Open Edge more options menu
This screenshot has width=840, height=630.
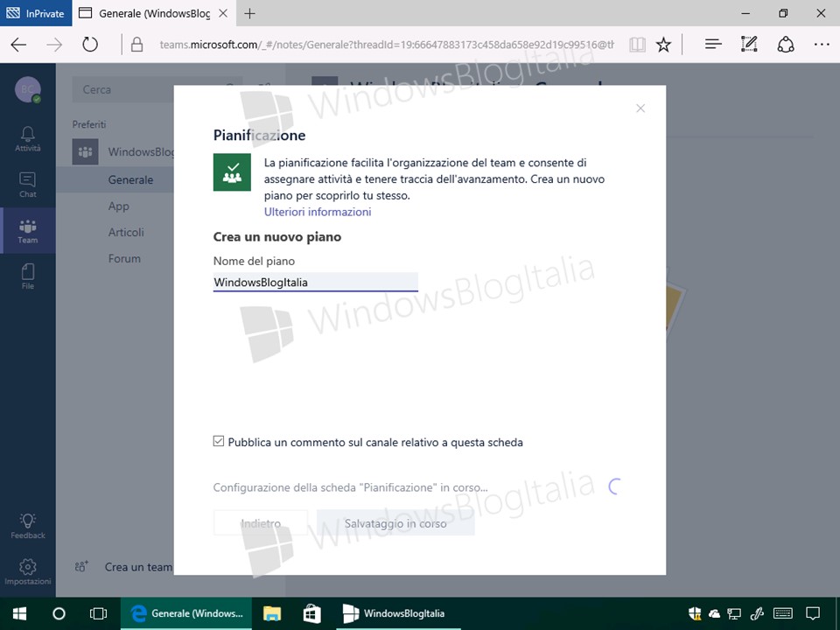coord(822,45)
